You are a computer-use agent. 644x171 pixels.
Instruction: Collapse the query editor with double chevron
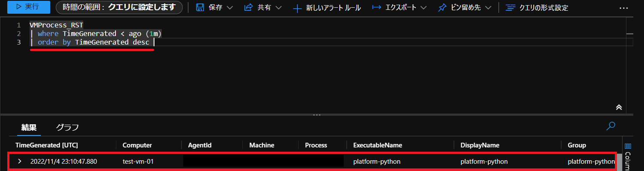click(x=619, y=107)
